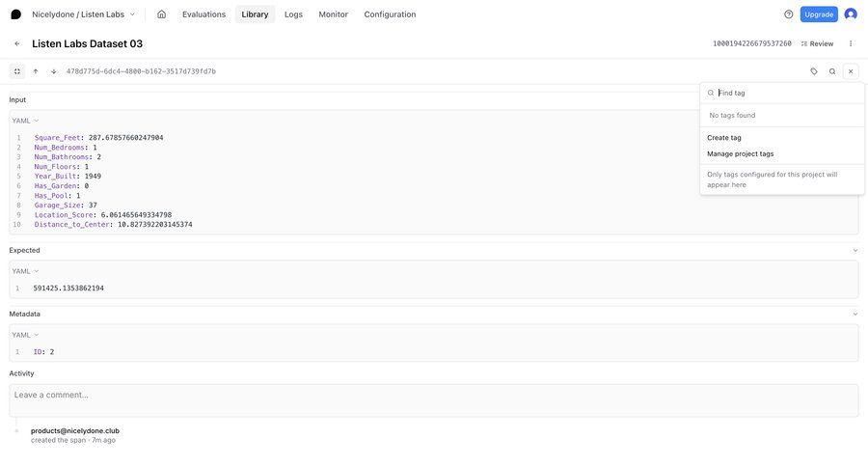Select Manage project tags
Viewport: 868px width, 467px height.
click(740, 154)
